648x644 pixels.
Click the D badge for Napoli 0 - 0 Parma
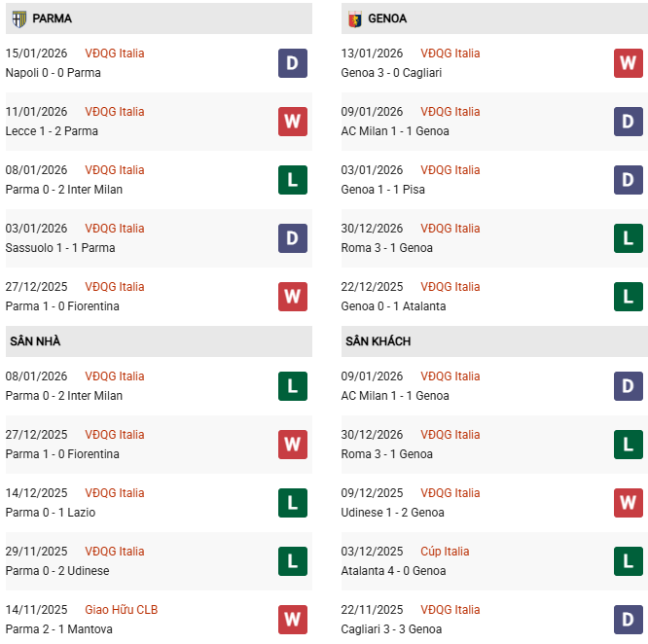point(293,63)
